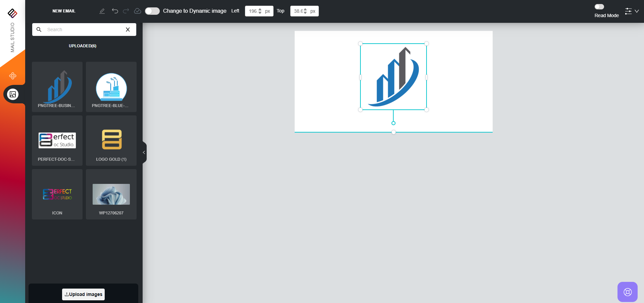
Task: Redo the last action
Action: pyautogui.click(x=126, y=11)
